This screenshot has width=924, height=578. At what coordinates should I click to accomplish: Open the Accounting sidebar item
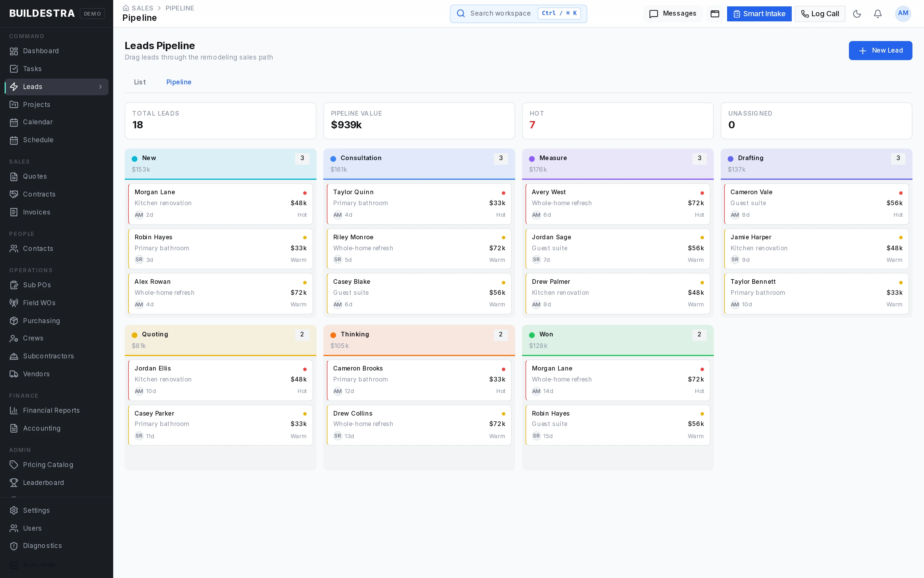pyautogui.click(x=57, y=429)
